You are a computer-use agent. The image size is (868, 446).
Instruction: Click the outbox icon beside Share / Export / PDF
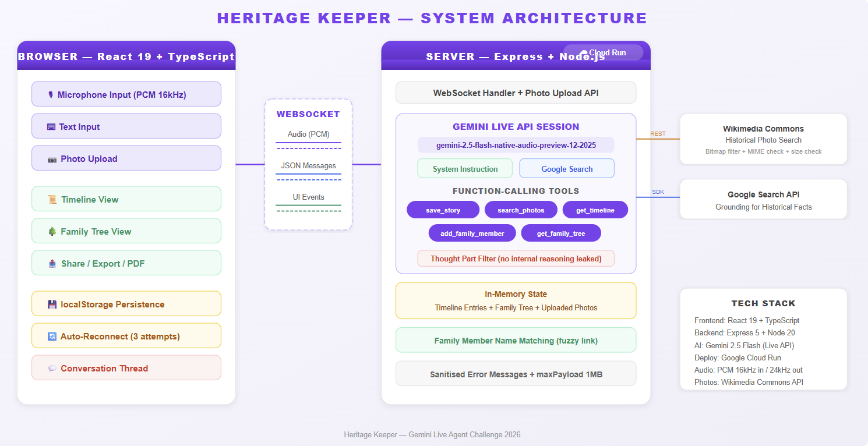point(52,264)
